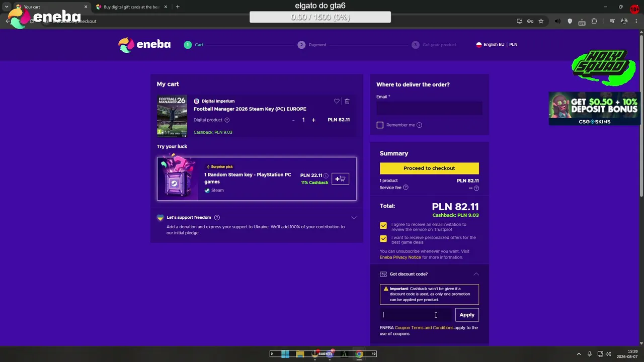644x362 pixels.
Task: Add Football Manager 2026 to wishlist
Action: tap(337, 101)
